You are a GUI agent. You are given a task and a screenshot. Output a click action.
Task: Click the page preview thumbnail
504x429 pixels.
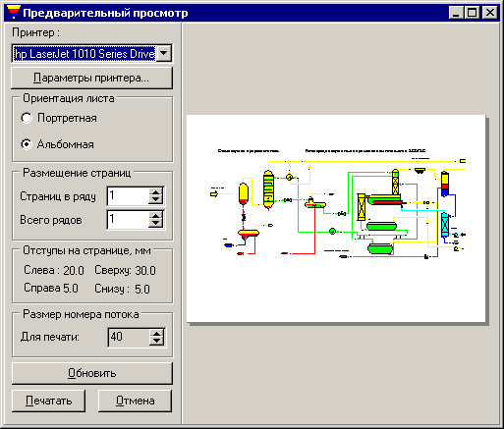[x=336, y=218]
